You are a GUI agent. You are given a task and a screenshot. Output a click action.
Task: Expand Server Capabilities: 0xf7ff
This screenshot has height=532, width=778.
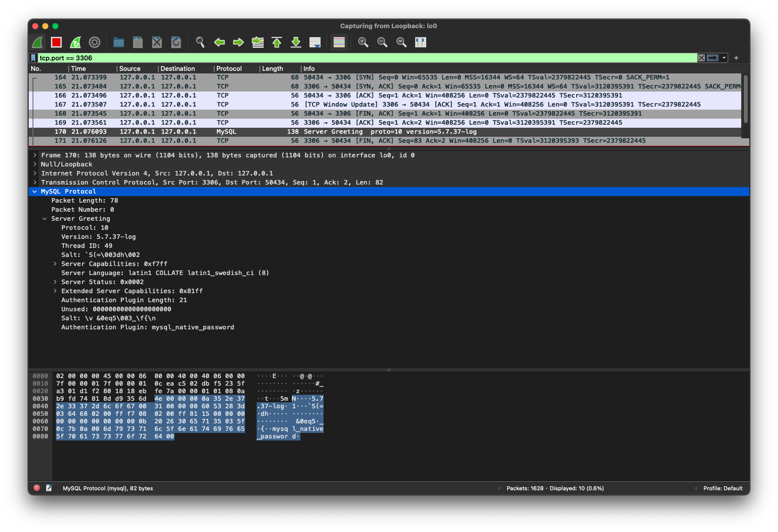[55, 264]
